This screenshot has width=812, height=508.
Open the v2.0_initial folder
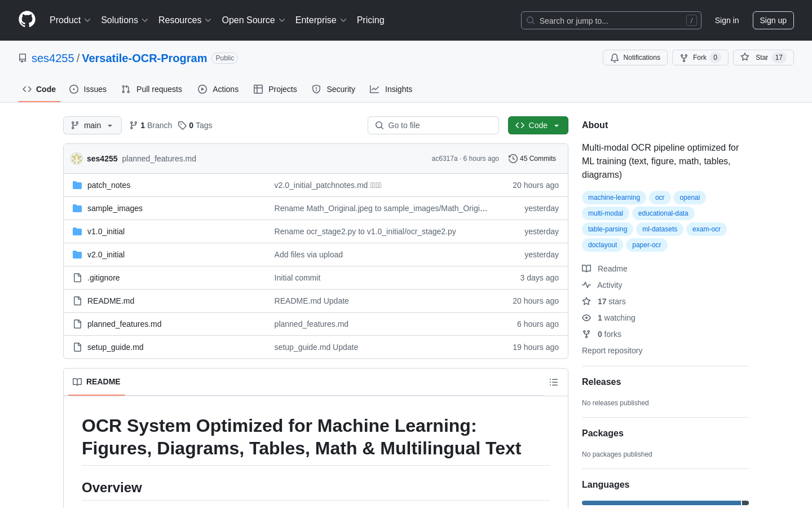(x=106, y=255)
